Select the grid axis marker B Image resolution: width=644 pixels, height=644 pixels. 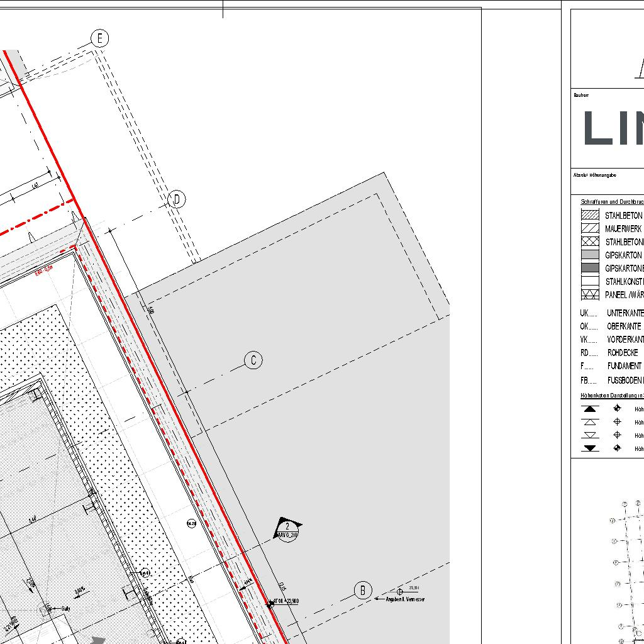pos(363,591)
